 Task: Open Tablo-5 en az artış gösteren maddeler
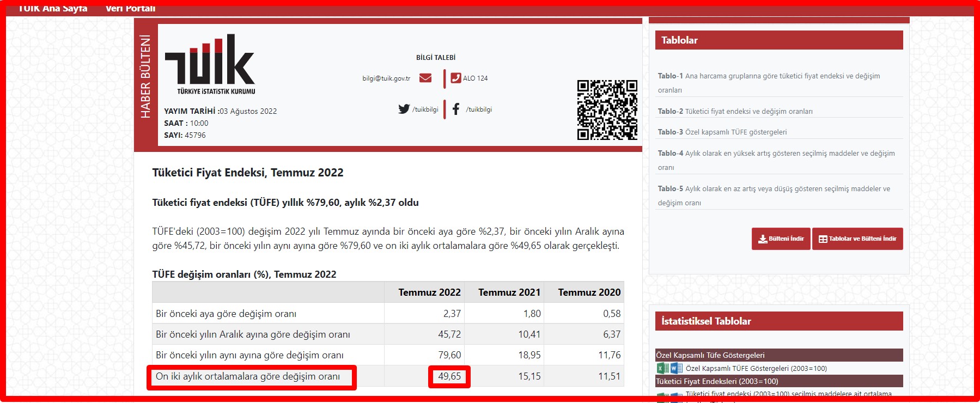pos(774,189)
